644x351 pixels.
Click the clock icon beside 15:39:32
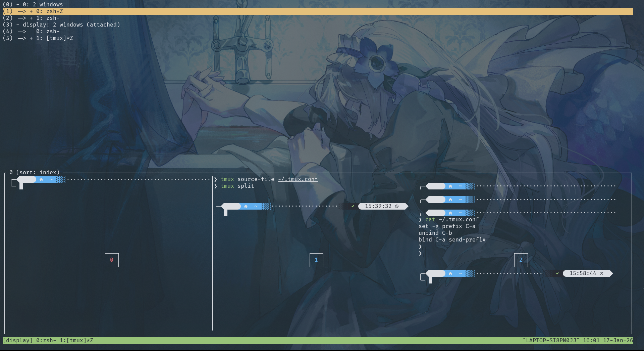pyautogui.click(x=397, y=206)
